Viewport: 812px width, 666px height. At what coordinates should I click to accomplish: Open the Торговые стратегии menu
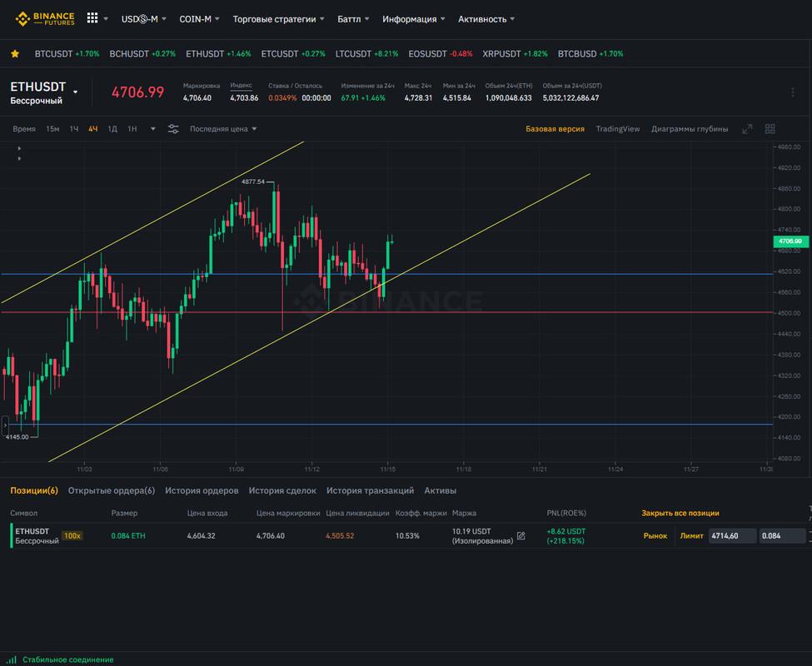[279, 19]
